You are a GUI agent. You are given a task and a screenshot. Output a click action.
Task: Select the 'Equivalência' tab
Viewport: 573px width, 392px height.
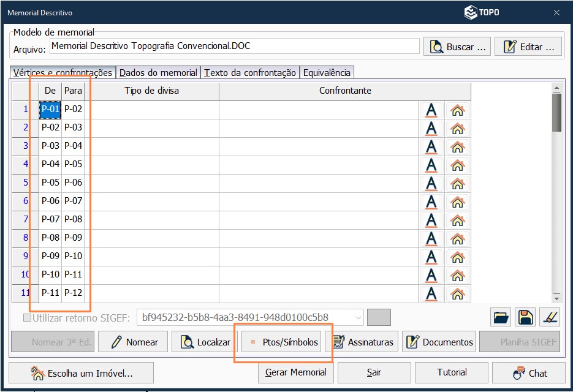(x=327, y=72)
